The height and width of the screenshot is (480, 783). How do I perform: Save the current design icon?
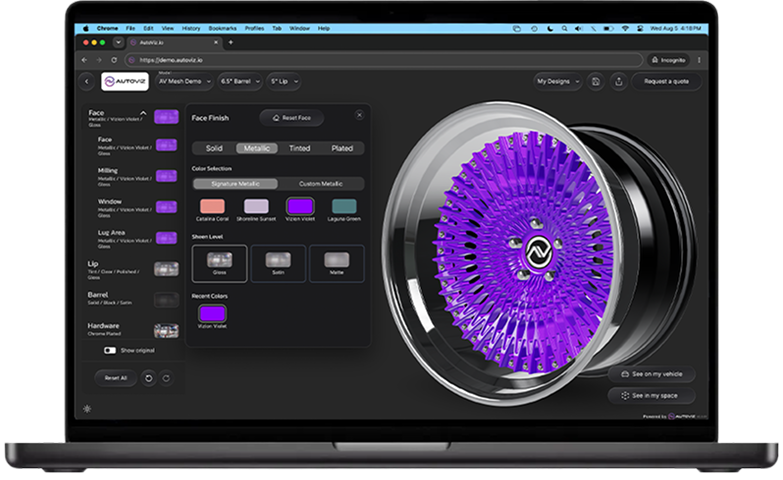pyautogui.click(x=596, y=81)
